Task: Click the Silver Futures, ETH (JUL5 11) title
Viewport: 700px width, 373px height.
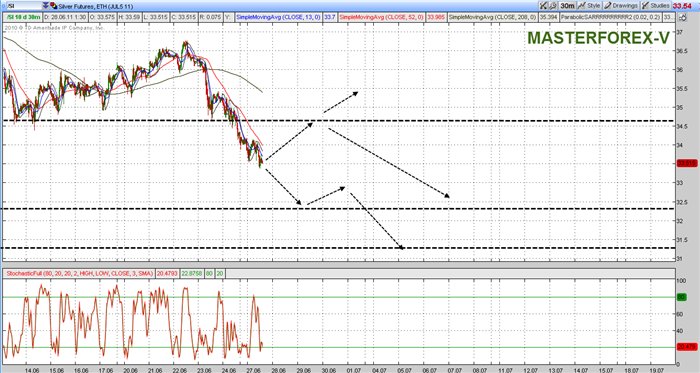Action: pyautogui.click(x=95, y=6)
